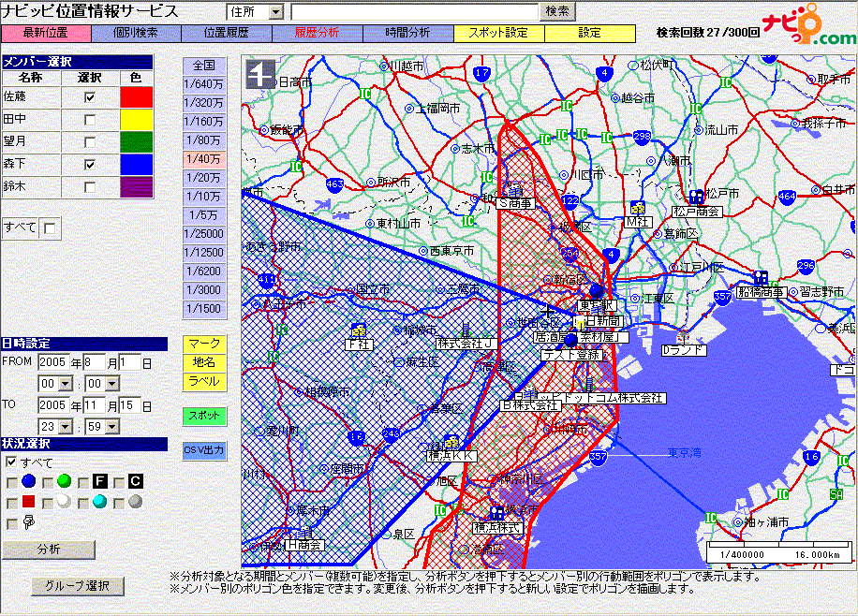Image resolution: width=858 pixels, height=616 pixels.
Task: Click the blue color swatch for 森下
Action: click(137, 165)
